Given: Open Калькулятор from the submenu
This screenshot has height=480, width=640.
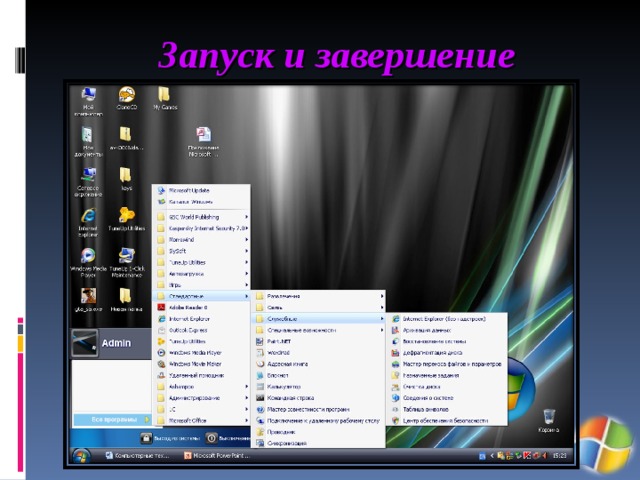Looking at the screenshot, I should coord(319,387).
